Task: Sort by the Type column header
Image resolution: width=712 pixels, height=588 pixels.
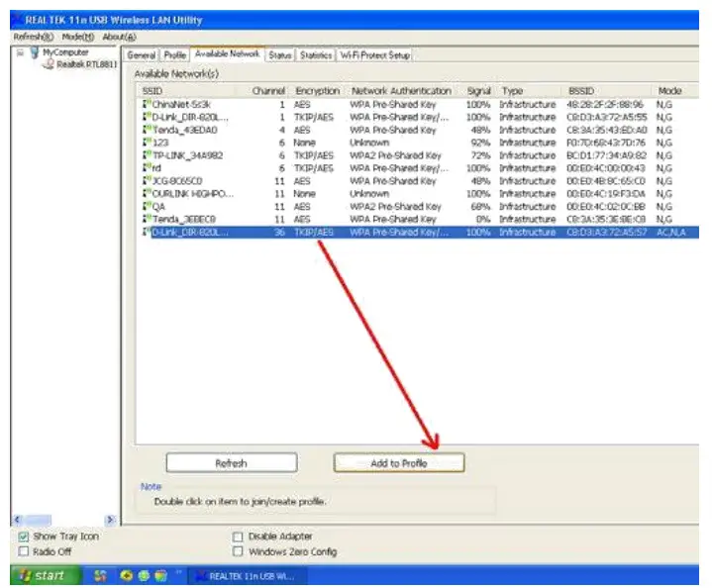Action: point(529,91)
